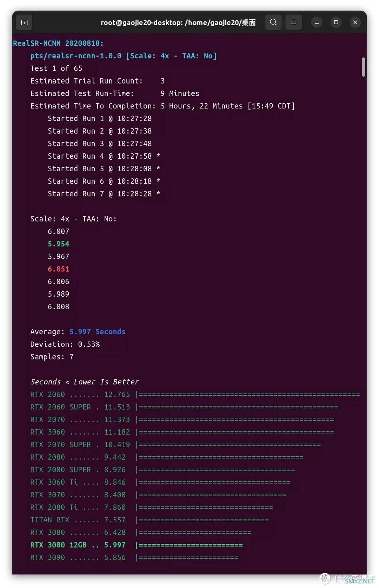The image size is (379, 588).
Task: Click the result value 6.006
Action: (59, 282)
